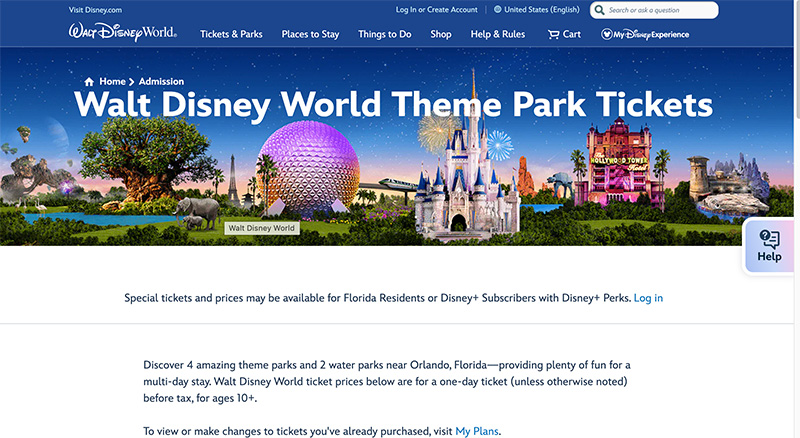Click the Cart label in navigation
The width and height of the screenshot is (800, 438).
pos(571,34)
